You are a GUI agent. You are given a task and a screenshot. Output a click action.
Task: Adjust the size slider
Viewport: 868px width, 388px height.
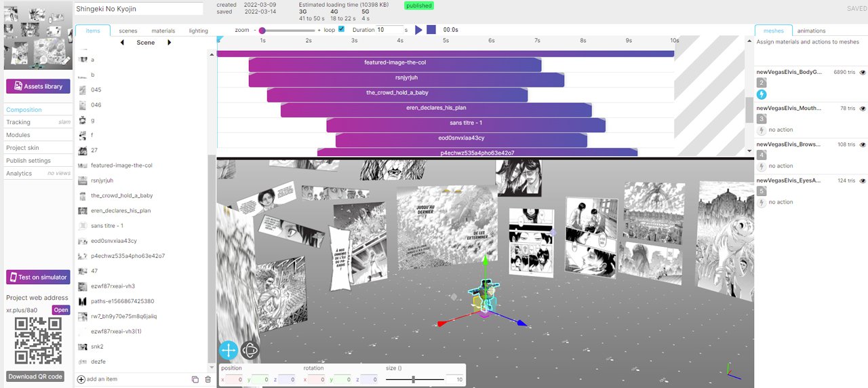tap(414, 380)
